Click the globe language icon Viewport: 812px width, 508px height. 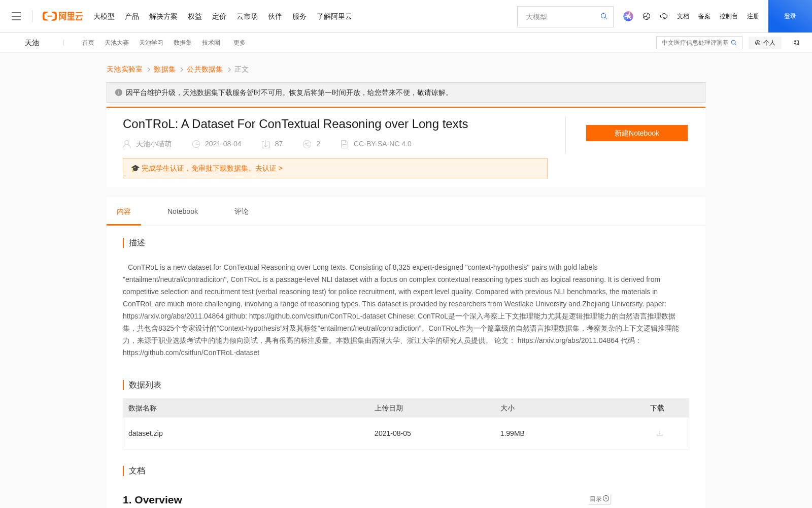(647, 16)
